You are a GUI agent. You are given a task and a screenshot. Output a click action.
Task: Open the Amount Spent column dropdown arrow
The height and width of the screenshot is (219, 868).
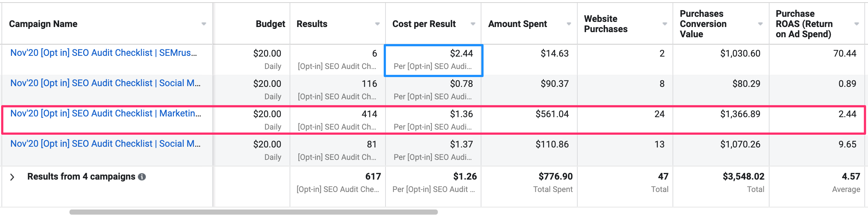click(569, 24)
